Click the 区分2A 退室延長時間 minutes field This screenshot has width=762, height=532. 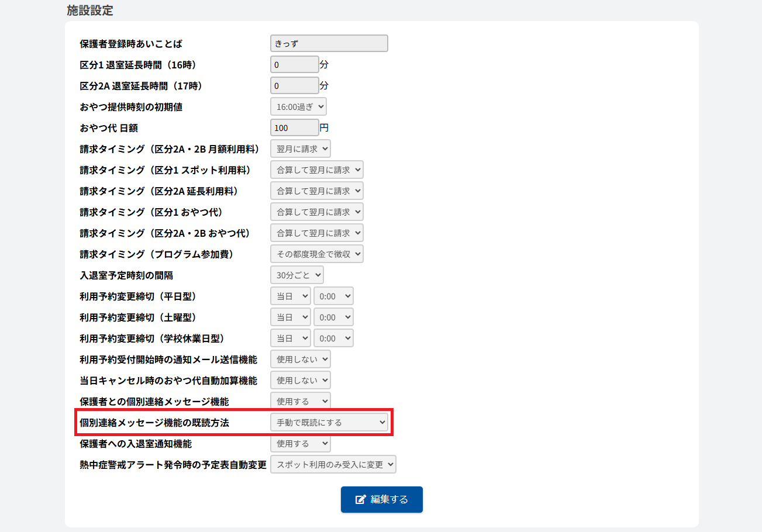tap(294, 86)
